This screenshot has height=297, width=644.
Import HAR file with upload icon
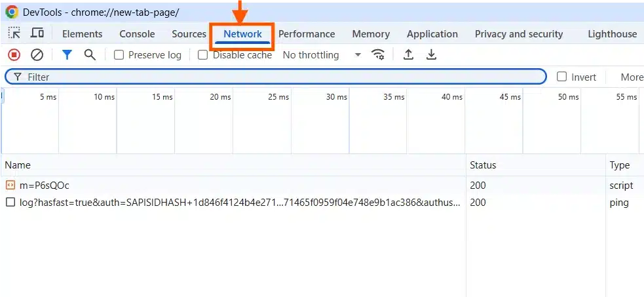click(x=408, y=54)
